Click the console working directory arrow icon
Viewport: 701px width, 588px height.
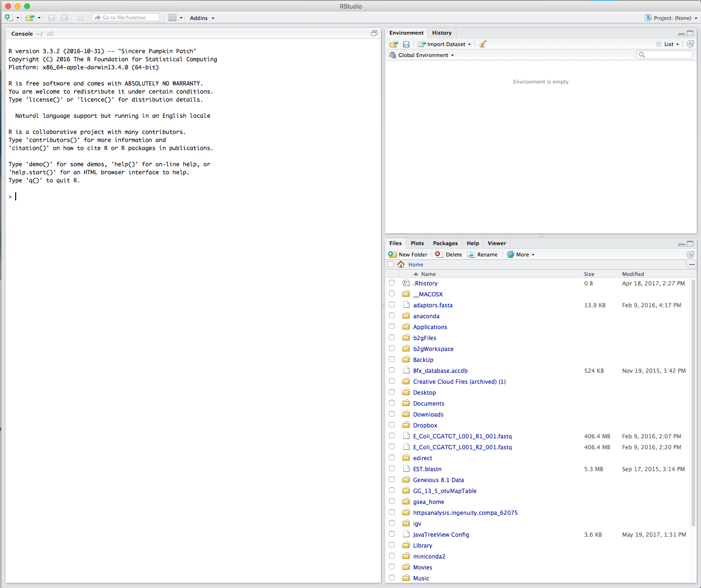pyautogui.click(x=50, y=34)
